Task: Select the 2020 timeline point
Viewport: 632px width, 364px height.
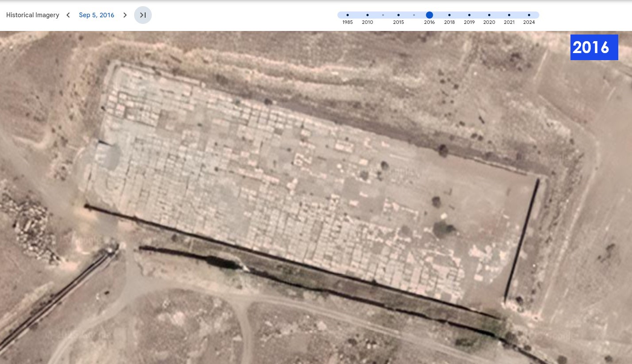Action: coord(489,15)
